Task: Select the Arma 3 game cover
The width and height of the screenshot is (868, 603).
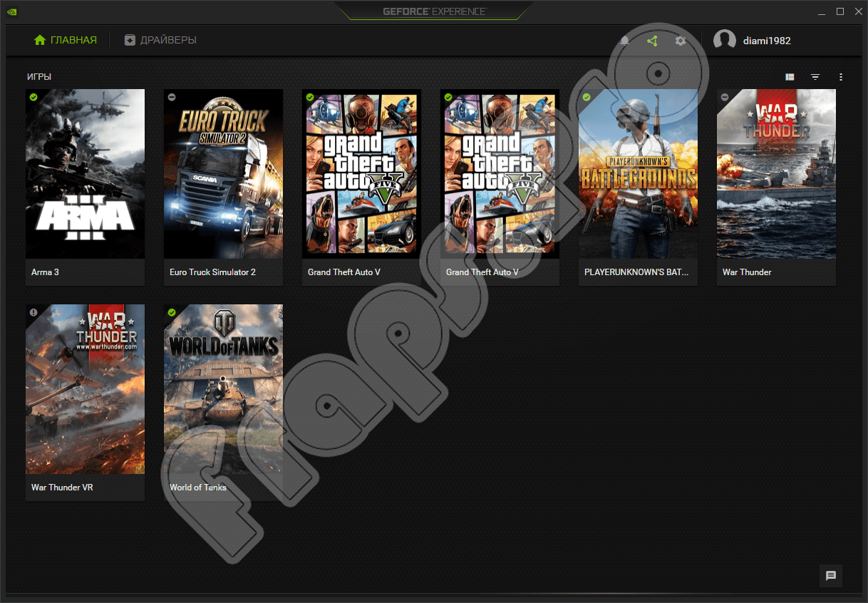Action: [x=85, y=173]
